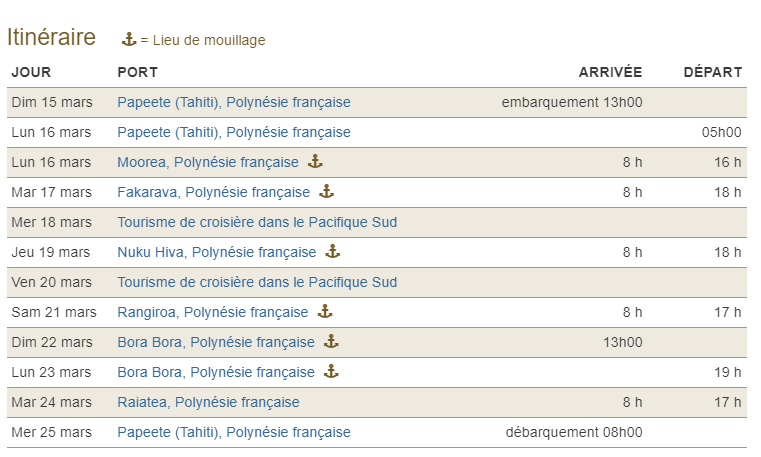The height and width of the screenshot is (457, 761).
Task: Click the ARRIVÉE column header
Action: pyautogui.click(x=610, y=72)
